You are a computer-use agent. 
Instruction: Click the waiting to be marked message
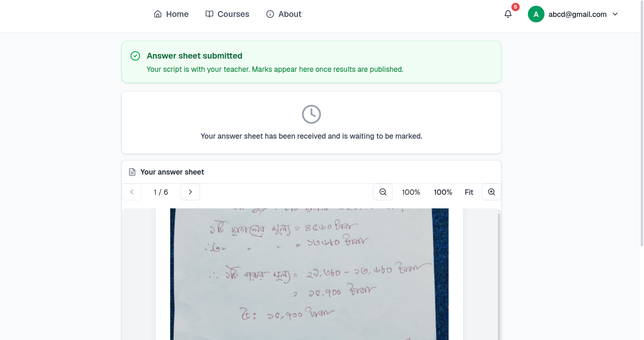point(311,136)
